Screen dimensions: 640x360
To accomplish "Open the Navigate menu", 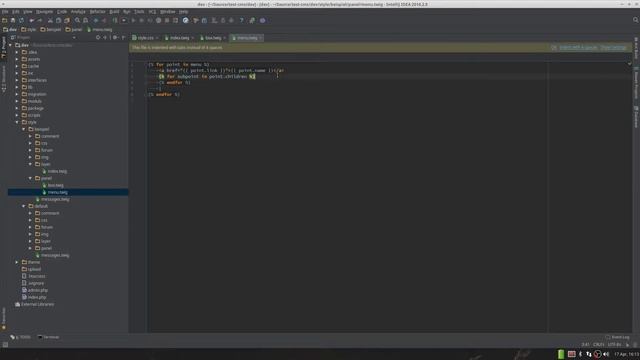I will [44, 12].
